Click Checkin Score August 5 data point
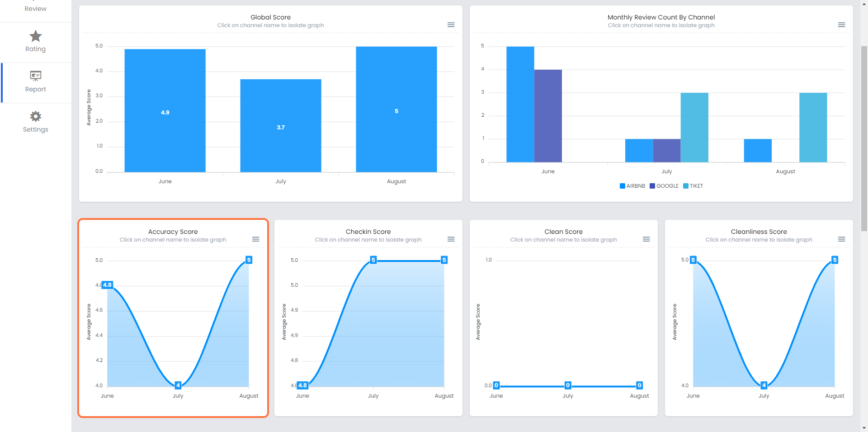Image resolution: width=868 pixels, height=432 pixels. coord(444,260)
